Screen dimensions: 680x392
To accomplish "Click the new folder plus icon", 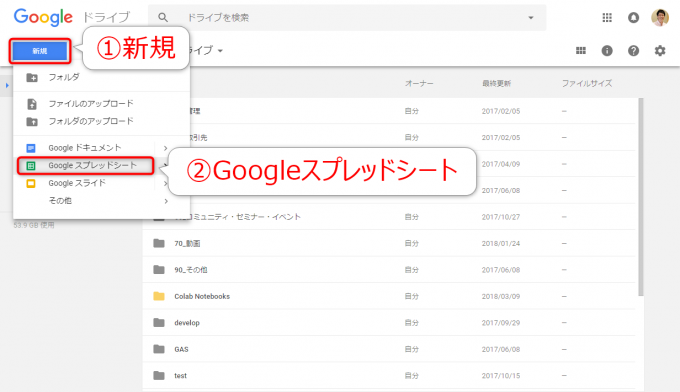I will click(x=32, y=78).
